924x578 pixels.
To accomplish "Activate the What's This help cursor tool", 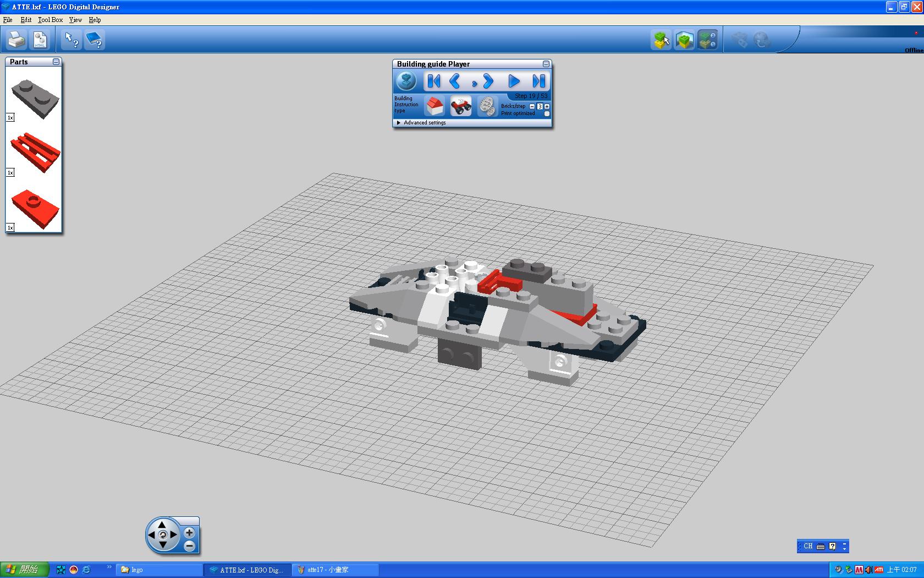I will (71, 40).
